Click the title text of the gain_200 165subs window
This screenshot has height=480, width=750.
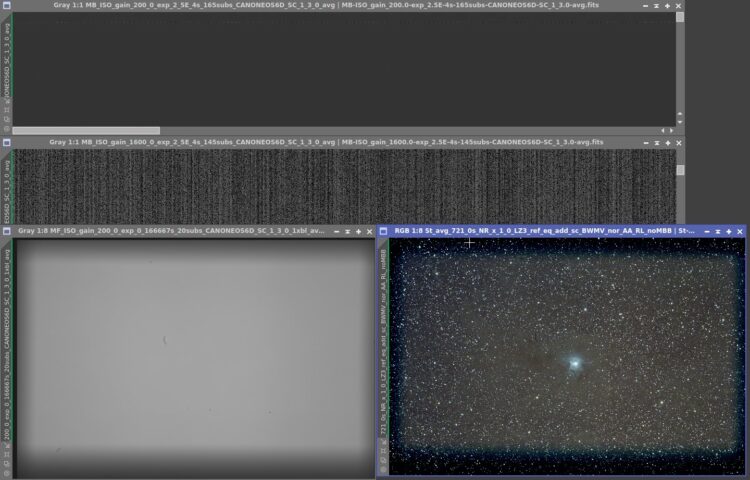pos(326,5)
